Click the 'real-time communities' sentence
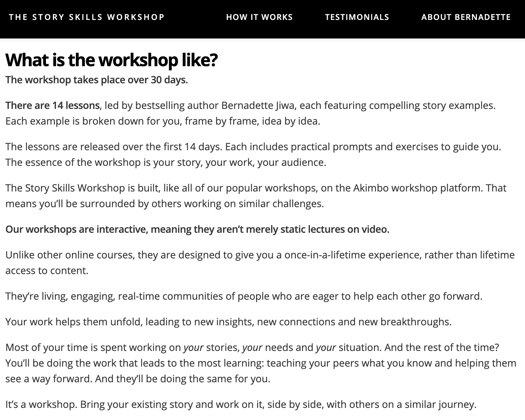Viewport: 525px width, 420px height. click(244, 296)
